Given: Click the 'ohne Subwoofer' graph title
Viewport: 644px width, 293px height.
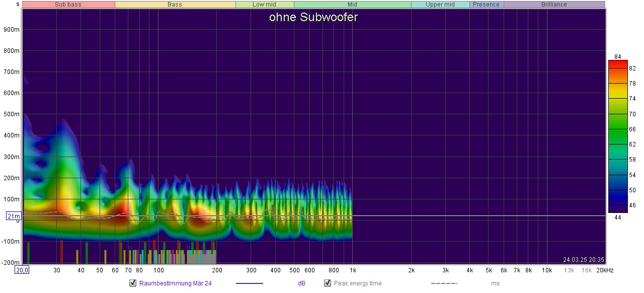Looking at the screenshot, I should click(313, 18).
